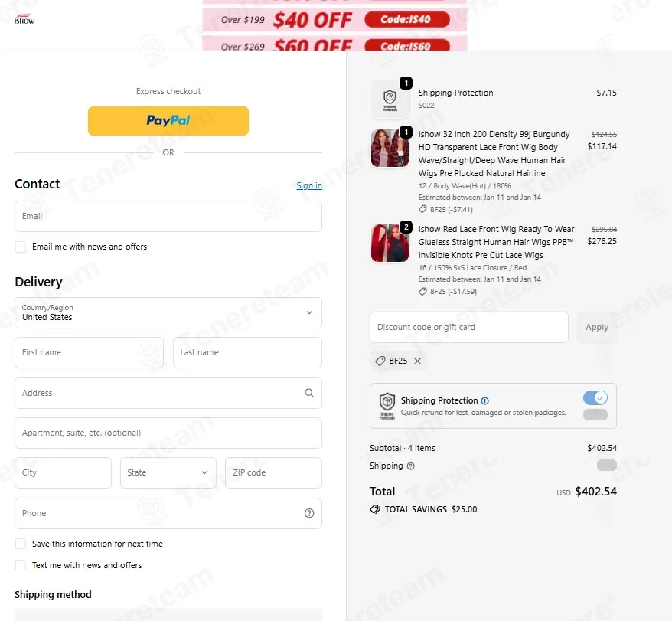The height and width of the screenshot is (621, 672).
Task: Turn off the Shipping Protection toggle
Action: click(x=595, y=397)
